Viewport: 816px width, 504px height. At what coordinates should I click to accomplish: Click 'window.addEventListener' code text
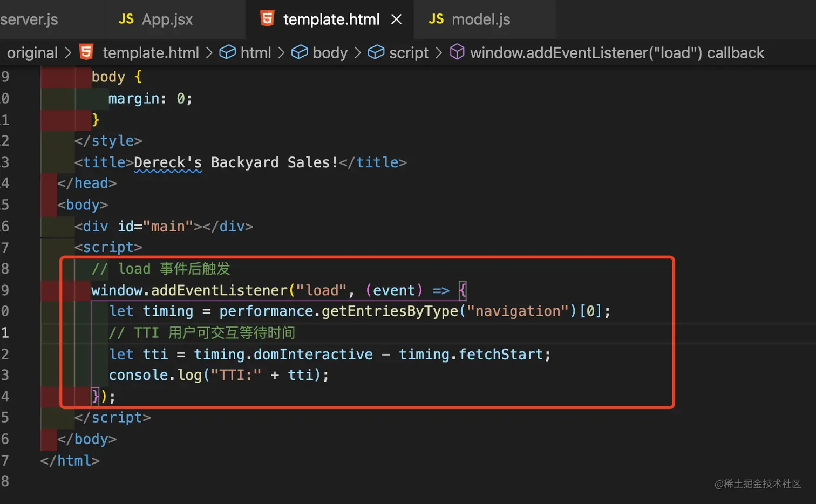point(189,290)
